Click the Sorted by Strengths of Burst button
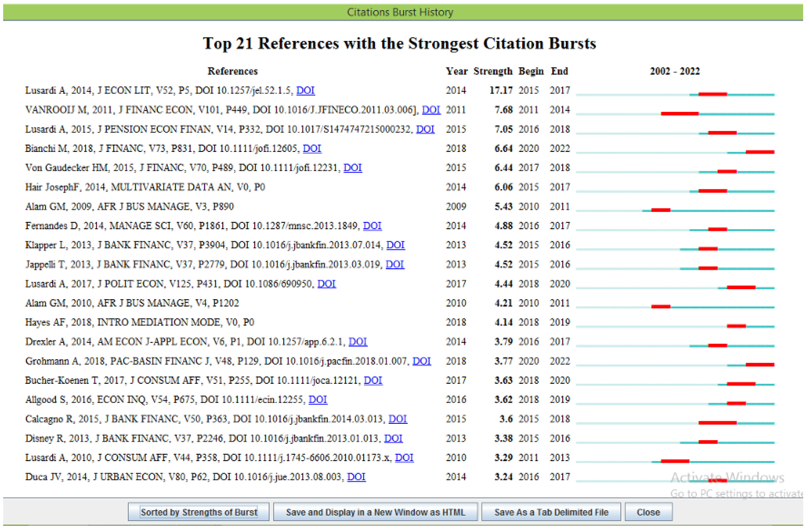The width and height of the screenshot is (810, 532). point(199,512)
